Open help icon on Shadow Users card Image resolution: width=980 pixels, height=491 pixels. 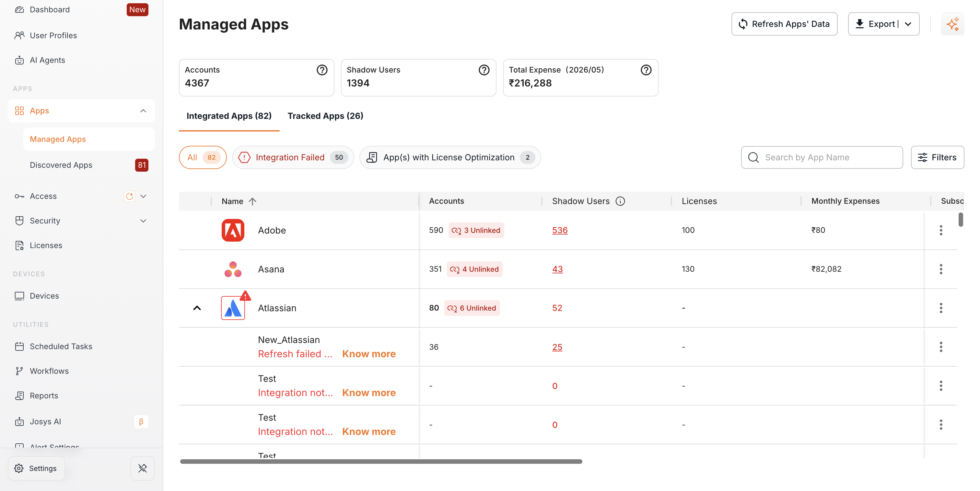(484, 70)
